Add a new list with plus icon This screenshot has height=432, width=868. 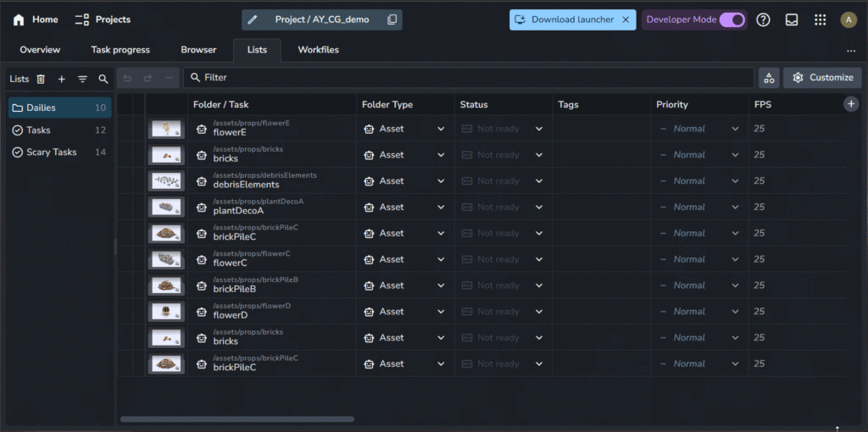point(61,79)
